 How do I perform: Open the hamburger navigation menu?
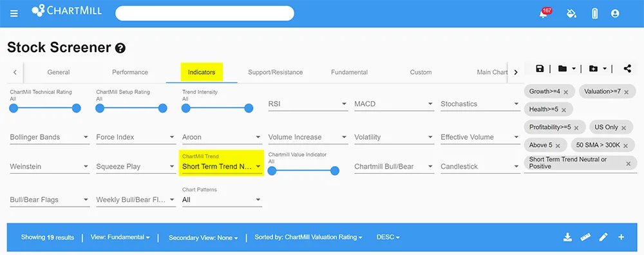(x=14, y=14)
